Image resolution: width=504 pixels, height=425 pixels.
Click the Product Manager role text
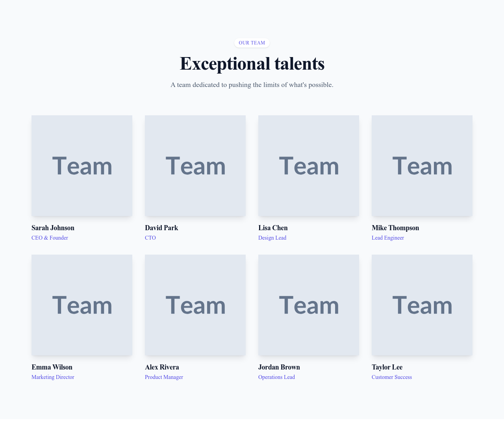click(164, 377)
